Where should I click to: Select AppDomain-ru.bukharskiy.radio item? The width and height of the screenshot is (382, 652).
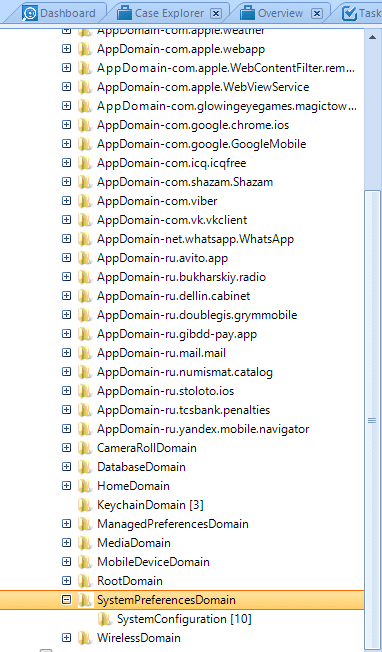pos(181,277)
